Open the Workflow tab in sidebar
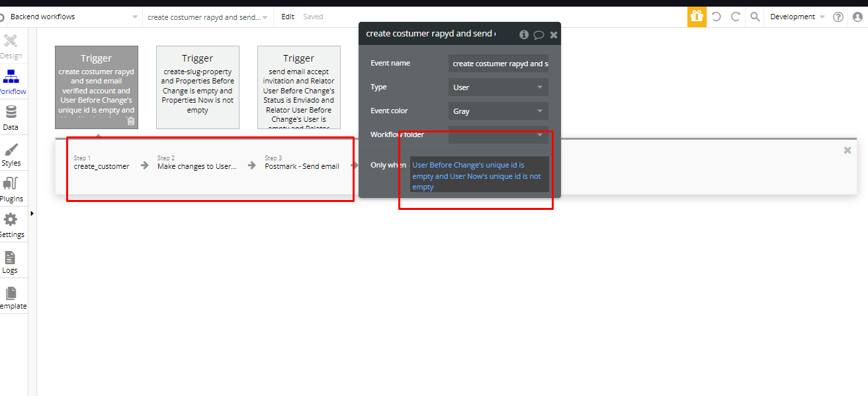 [11, 82]
